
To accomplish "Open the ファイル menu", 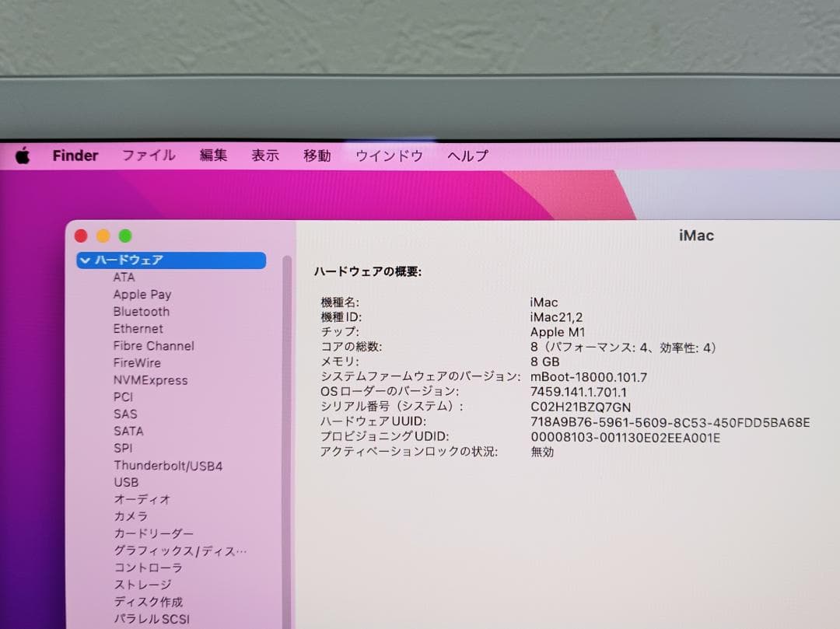I will (x=149, y=156).
